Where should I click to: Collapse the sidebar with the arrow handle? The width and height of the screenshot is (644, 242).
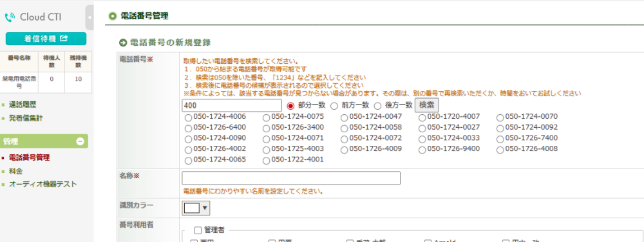coord(90,17)
